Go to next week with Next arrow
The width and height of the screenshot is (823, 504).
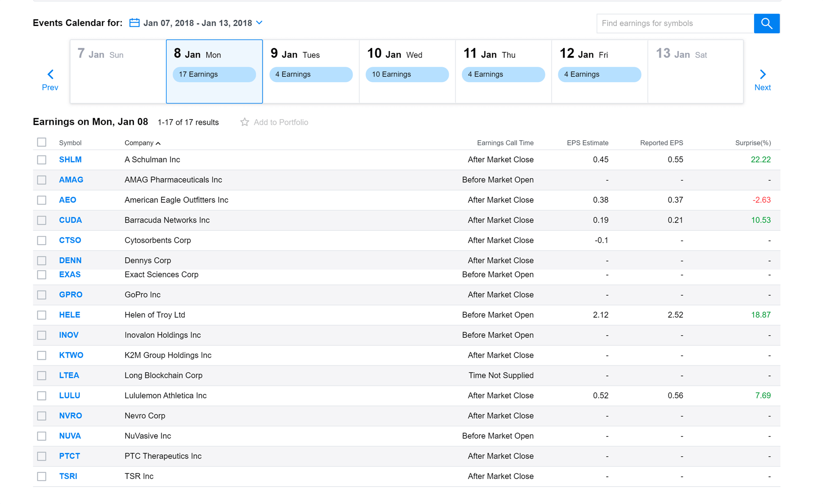click(762, 80)
